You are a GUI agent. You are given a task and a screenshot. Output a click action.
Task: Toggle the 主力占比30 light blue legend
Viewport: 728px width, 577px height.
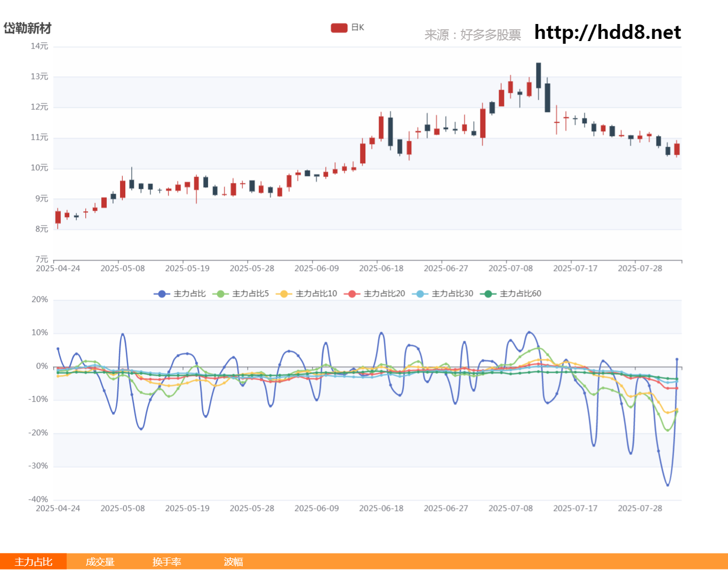coord(442,294)
